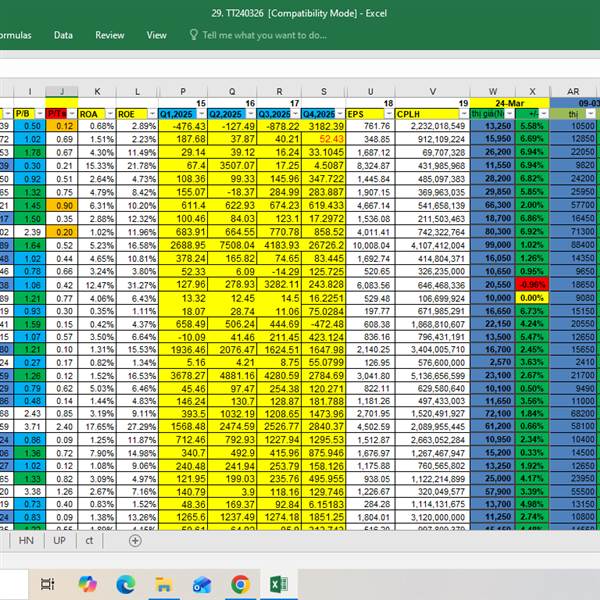Switch to the UP sheet tab
The height and width of the screenshot is (600, 600).
click(59, 541)
